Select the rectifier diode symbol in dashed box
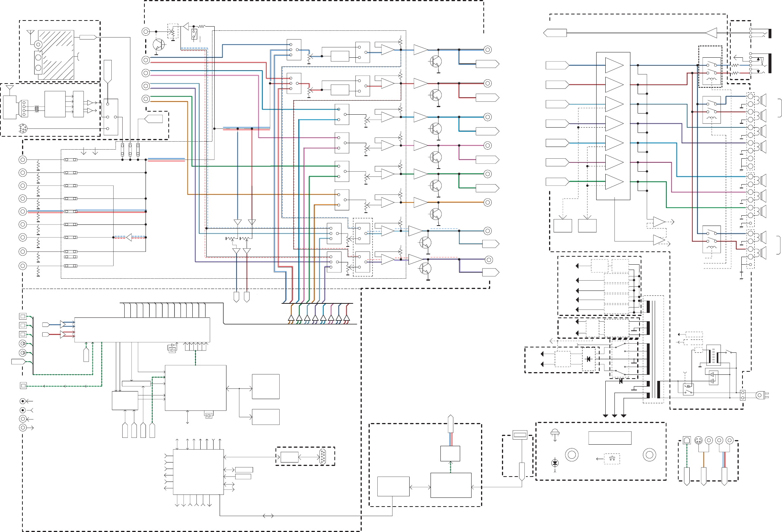782x532 pixels. [589, 359]
